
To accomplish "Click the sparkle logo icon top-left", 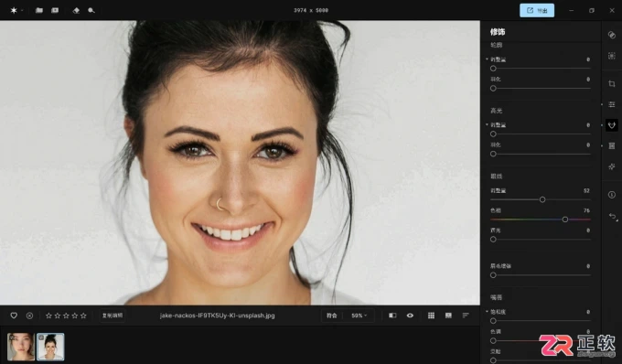I will [14, 10].
